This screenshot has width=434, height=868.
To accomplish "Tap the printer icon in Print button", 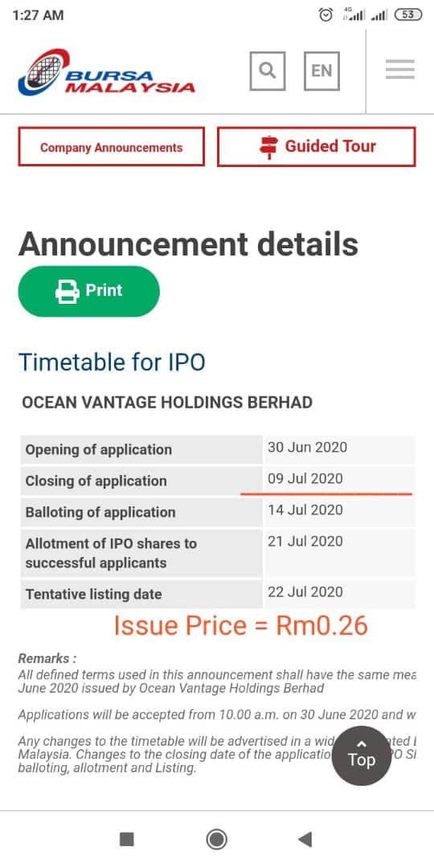I will click(x=68, y=291).
